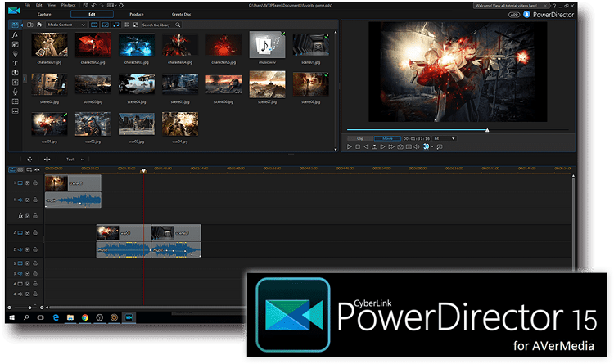Viewport: 614px width, 364px height.
Task: Click the notification bell next to PowerDirector
Action: (527, 15)
